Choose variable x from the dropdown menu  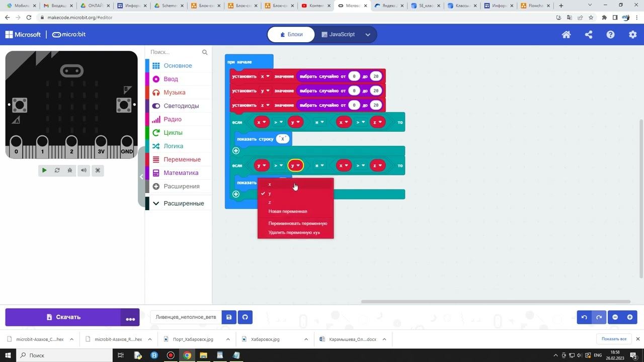pos(295,184)
